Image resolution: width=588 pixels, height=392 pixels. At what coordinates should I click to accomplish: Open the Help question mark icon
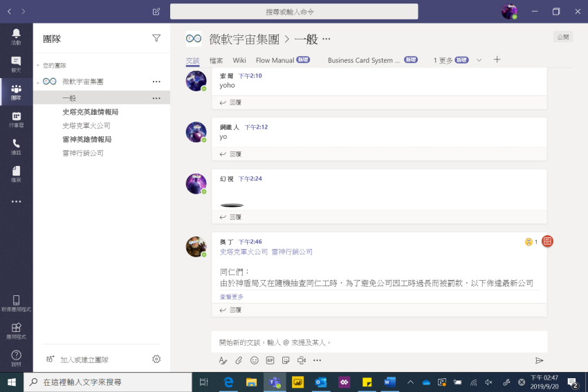pyautogui.click(x=16, y=358)
